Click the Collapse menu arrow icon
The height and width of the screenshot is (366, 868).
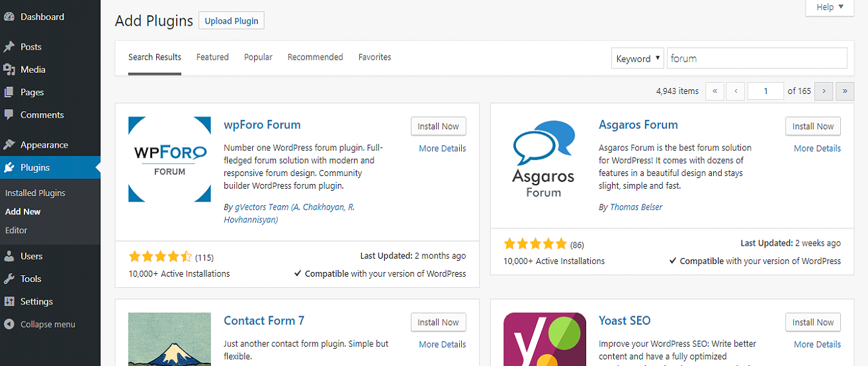tap(9, 324)
